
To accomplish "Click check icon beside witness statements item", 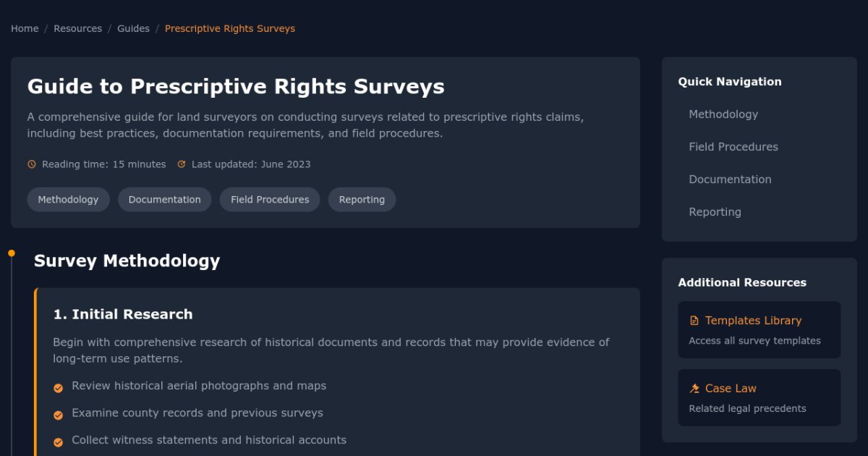I will click(x=59, y=442).
